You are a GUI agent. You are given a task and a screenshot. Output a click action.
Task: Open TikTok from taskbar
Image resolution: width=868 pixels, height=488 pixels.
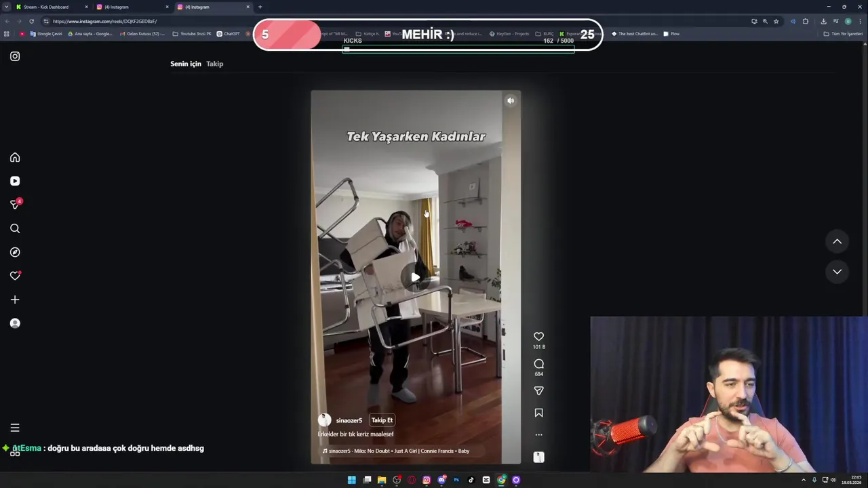pos(471,480)
